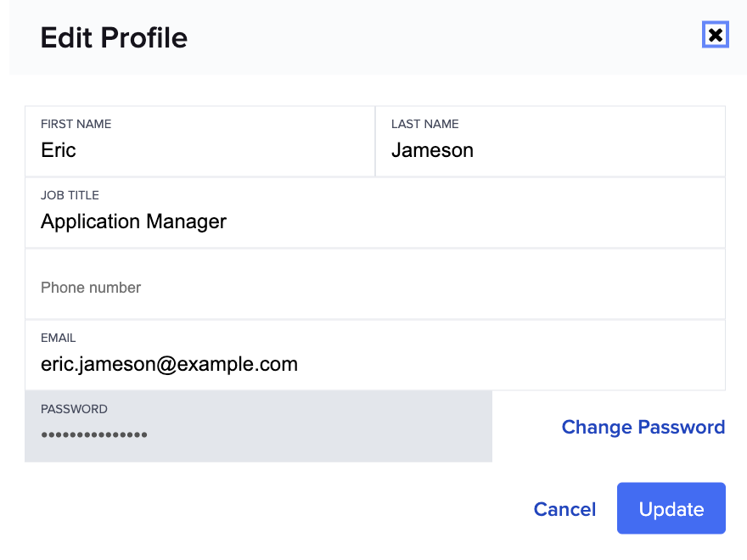Click the text "Jameson" in Last Name
Screen dimensions: 747x560
pyautogui.click(x=432, y=150)
